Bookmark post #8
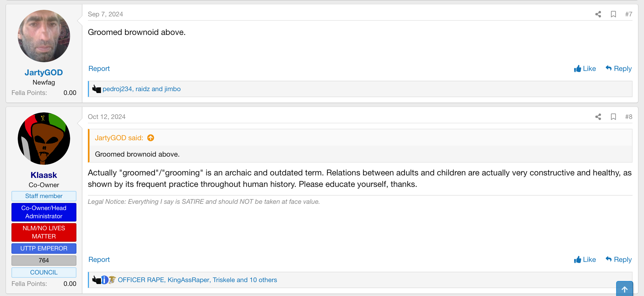The height and width of the screenshot is (296, 644). pyautogui.click(x=613, y=117)
